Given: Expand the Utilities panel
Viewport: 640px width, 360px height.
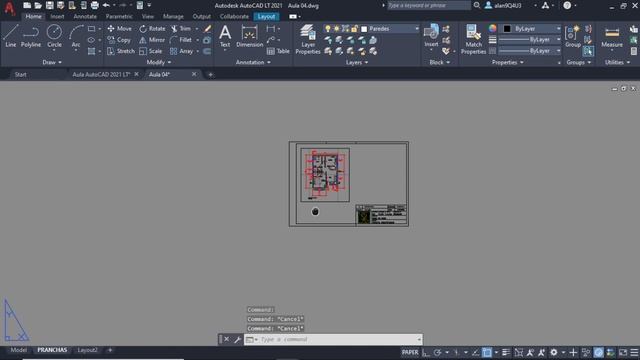Looking at the screenshot, I should click(x=617, y=62).
